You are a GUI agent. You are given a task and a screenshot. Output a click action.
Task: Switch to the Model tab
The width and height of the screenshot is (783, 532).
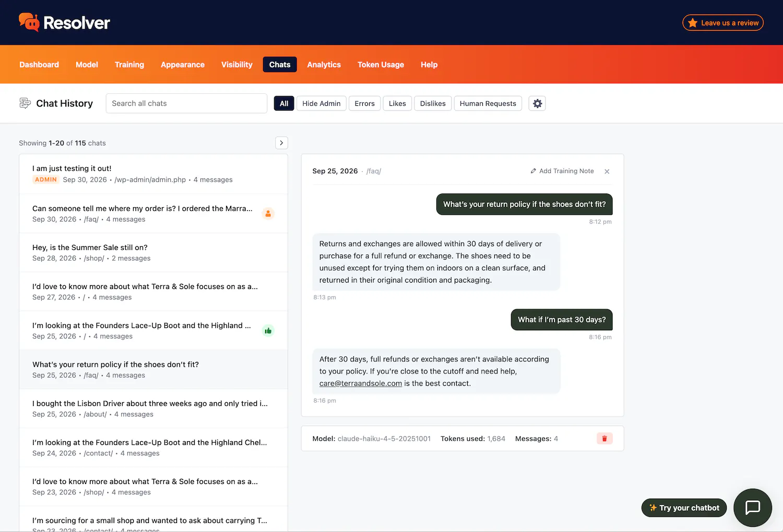[x=87, y=65]
